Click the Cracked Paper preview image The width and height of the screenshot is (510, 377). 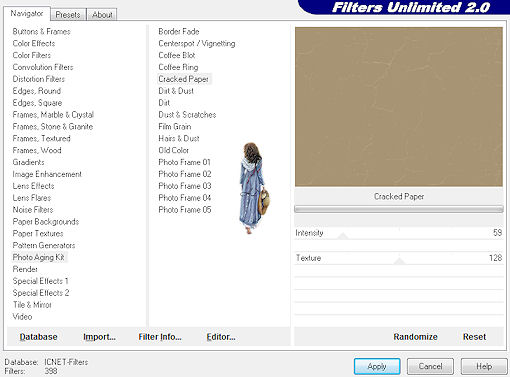399,107
